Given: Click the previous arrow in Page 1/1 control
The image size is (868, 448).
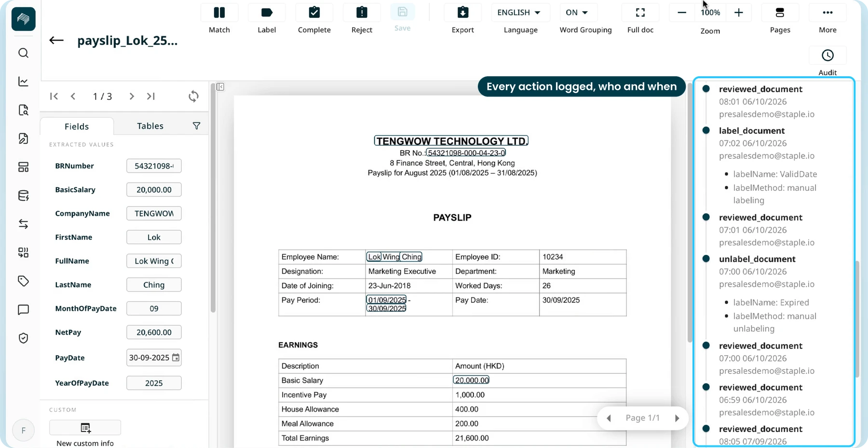Looking at the screenshot, I should 609,418.
